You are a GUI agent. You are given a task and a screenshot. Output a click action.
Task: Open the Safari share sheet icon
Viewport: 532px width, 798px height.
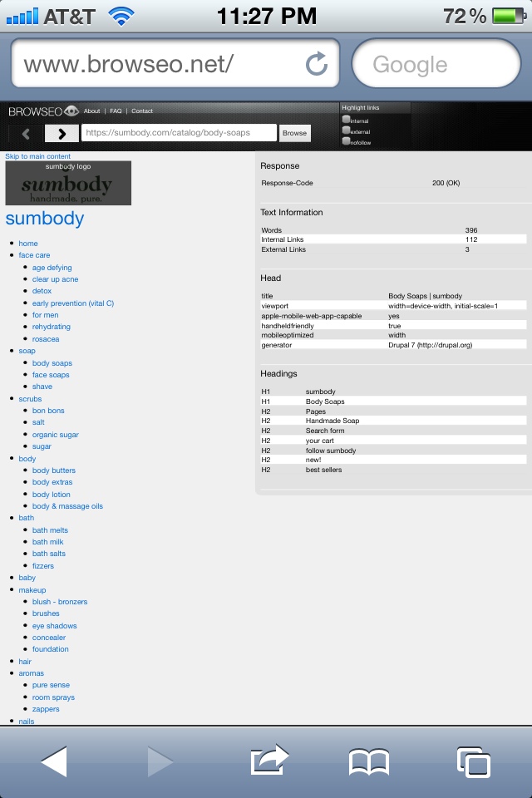pyautogui.click(x=270, y=760)
